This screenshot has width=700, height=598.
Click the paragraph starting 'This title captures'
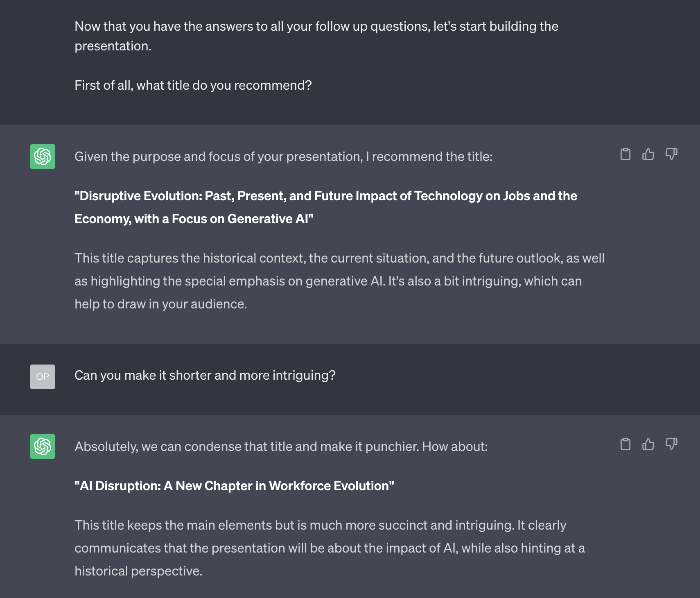coord(339,281)
